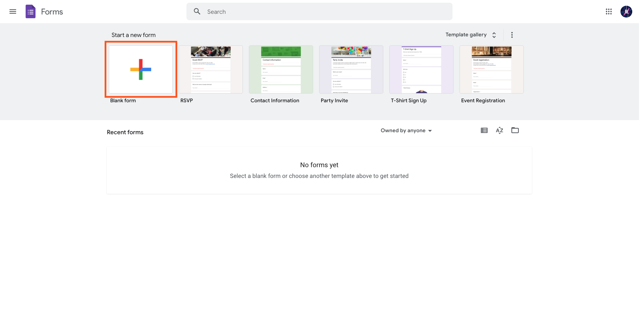Create a new Blank form

point(141,70)
